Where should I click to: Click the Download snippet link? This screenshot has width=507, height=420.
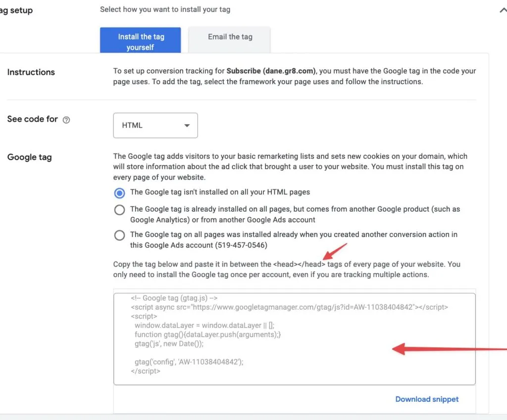pos(427,399)
